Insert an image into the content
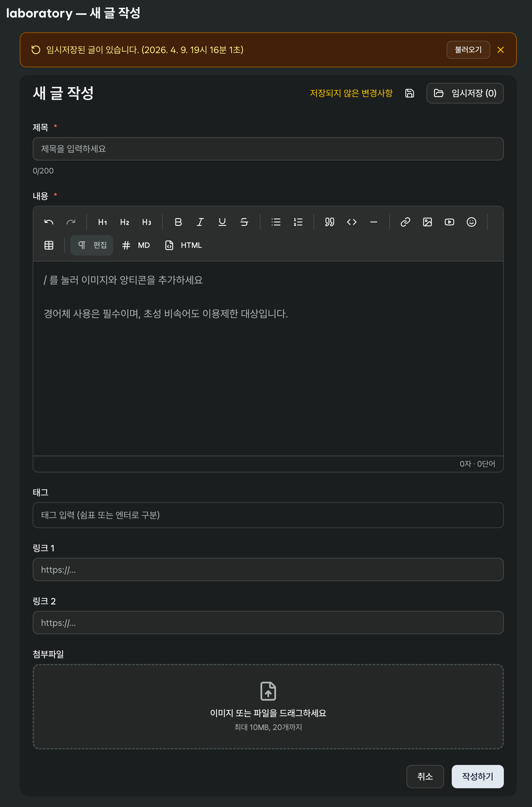532x807 pixels. pos(427,222)
